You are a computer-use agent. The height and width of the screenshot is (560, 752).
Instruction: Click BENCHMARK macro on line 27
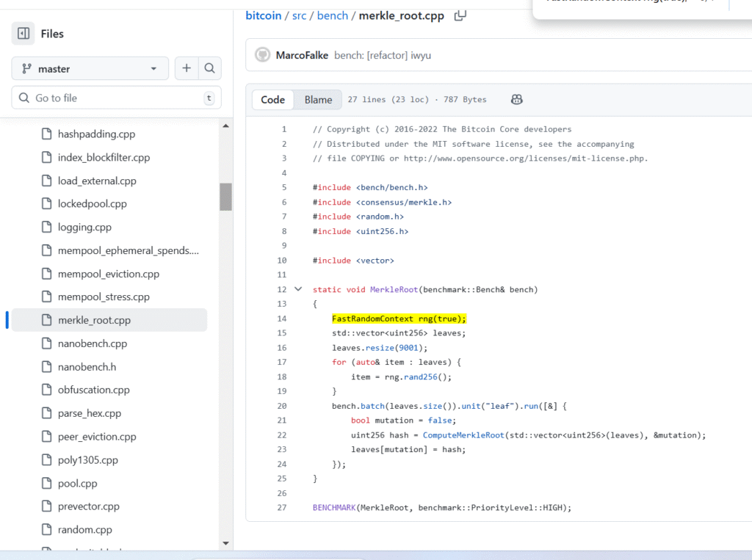point(334,507)
